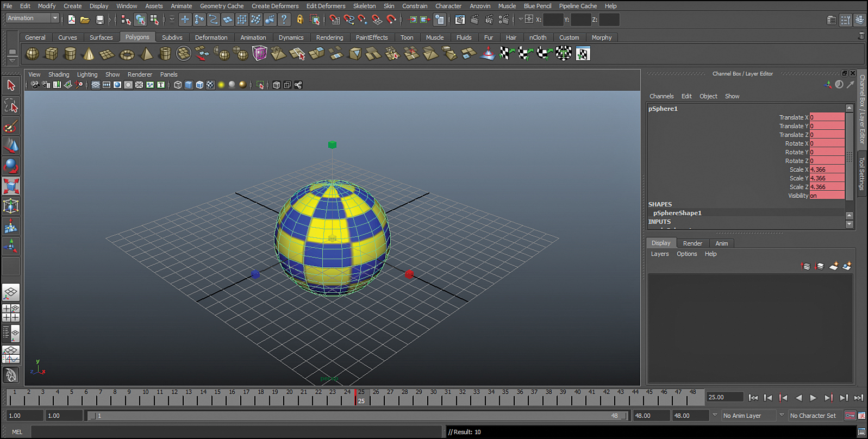Choose the Scale tool in toolbox
This screenshot has width=868, height=439.
pos(11,186)
